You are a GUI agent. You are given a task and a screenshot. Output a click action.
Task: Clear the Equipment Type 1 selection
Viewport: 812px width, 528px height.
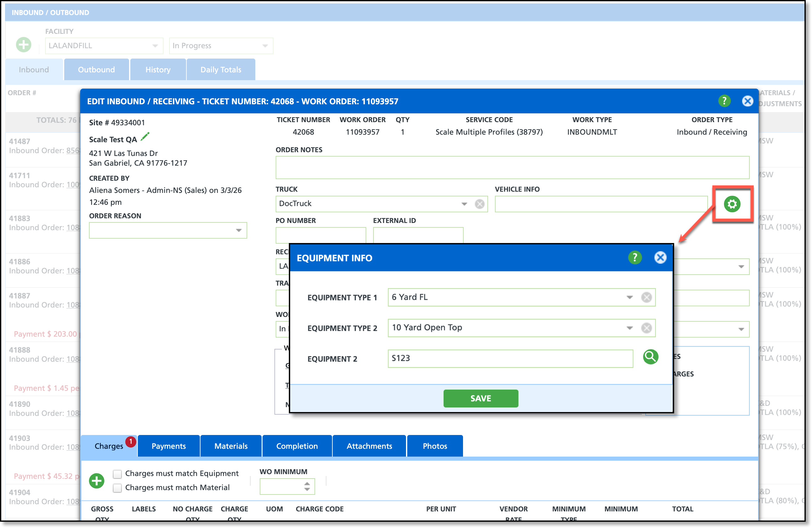[646, 298]
